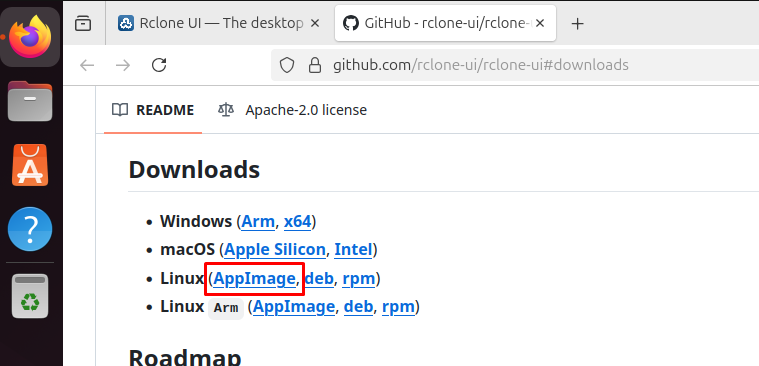Image resolution: width=759 pixels, height=366 pixels.
Task: Close the GitHub rclone-ui tab
Action: pos(541,23)
